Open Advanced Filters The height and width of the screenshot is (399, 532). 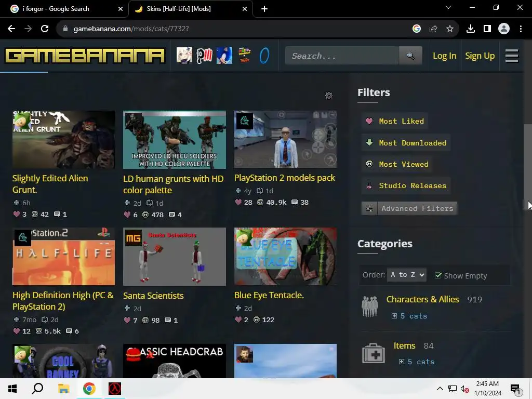pos(409,208)
